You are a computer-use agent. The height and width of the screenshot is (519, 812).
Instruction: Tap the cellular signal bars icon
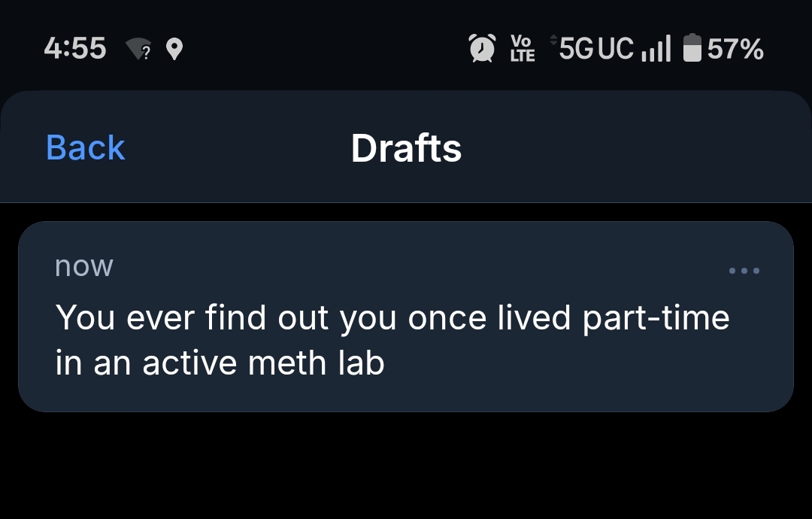click(x=656, y=50)
